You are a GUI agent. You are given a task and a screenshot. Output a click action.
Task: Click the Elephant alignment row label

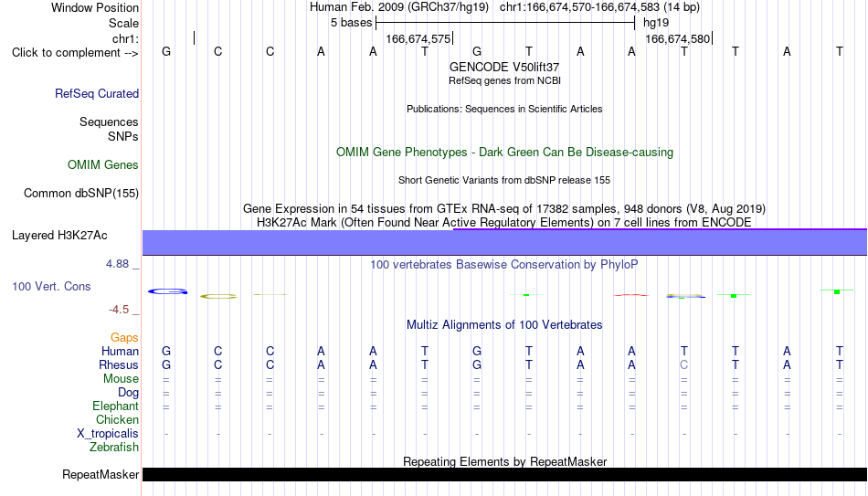[x=116, y=406]
